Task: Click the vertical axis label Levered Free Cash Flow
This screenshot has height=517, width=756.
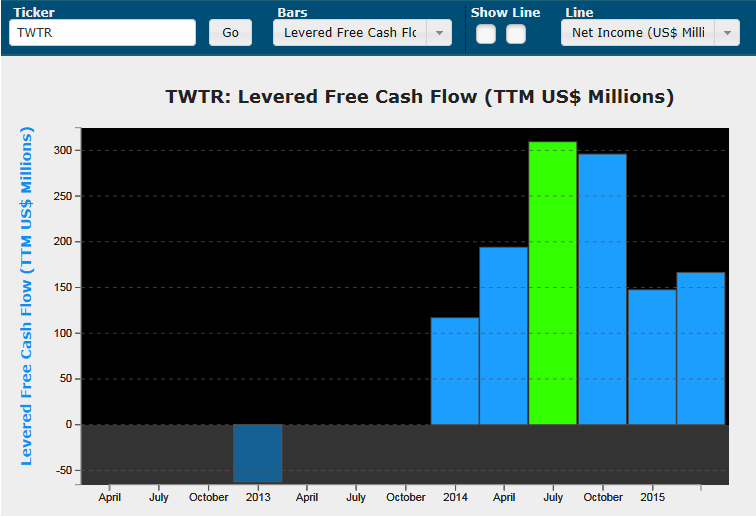Action: pyautogui.click(x=27, y=296)
